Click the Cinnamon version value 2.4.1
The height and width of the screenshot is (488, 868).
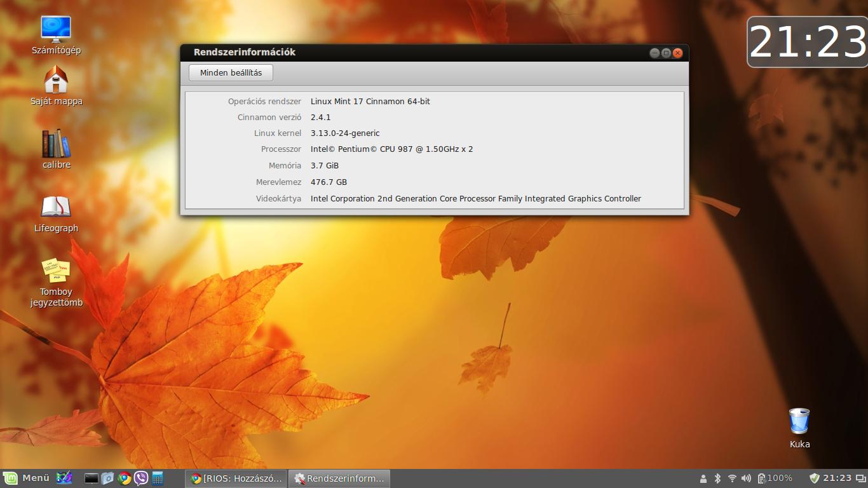pos(320,118)
